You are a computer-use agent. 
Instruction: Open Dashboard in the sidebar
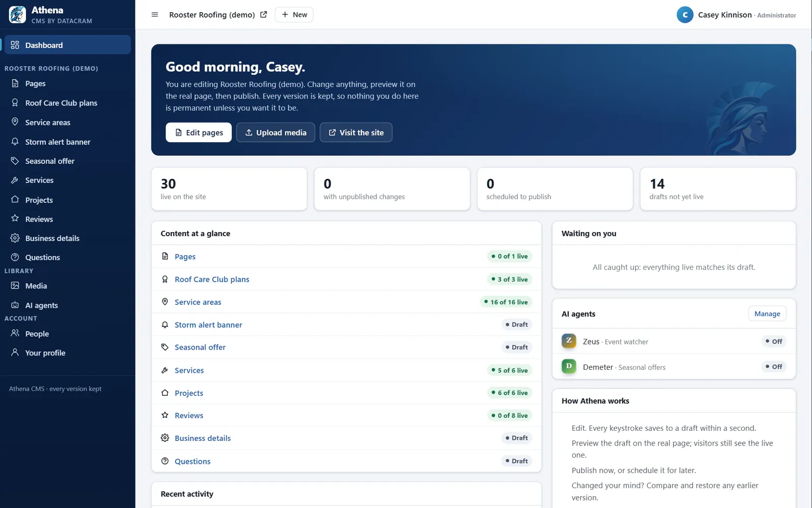pyautogui.click(x=67, y=45)
